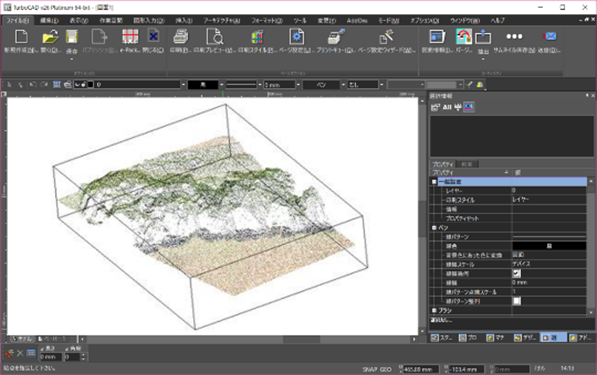Click the close document icon with blue X
This screenshot has height=375, width=597.
153,37
